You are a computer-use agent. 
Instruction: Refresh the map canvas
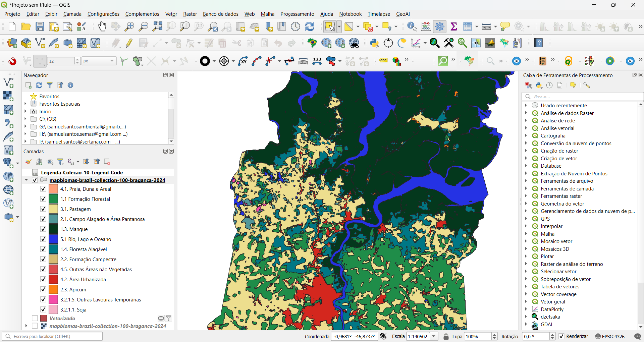point(309,26)
